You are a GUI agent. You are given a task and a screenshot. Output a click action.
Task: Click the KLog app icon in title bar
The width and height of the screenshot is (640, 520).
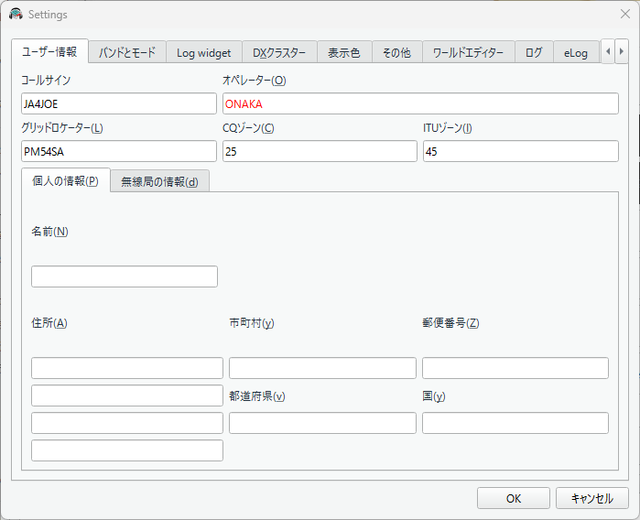click(16, 14)
